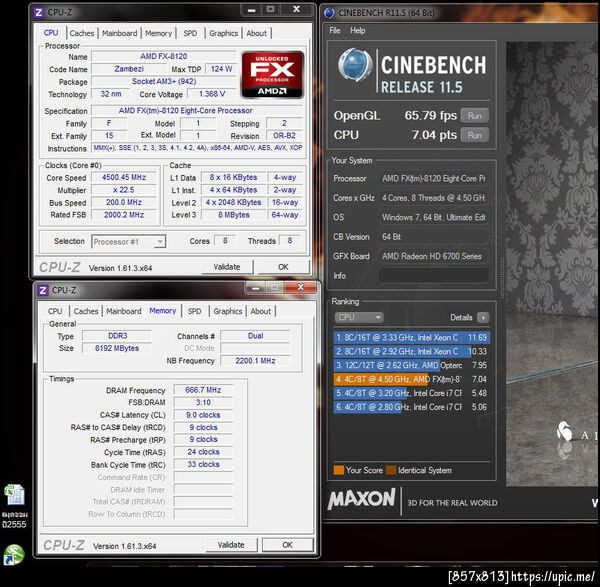Viewport: 600px width, 587px height.
Task: Click the Cinebench globe logo in left panel
Action: (355, 65)
